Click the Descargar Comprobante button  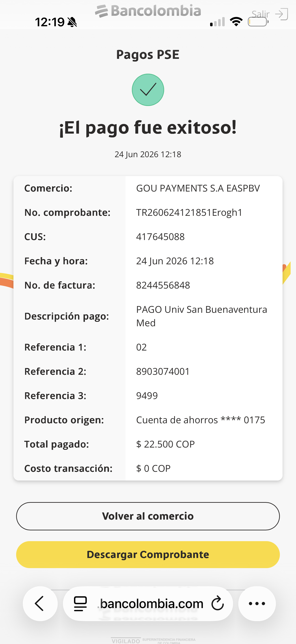click(148, 554)
